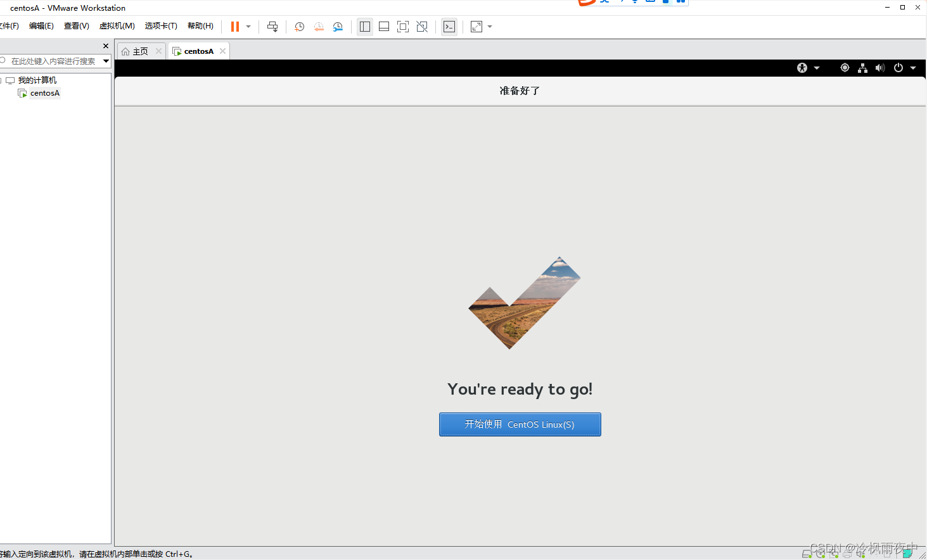Maximize the VMware Workstation window
The width and height of the screenshot is (927, 560).
coord(902,8)
